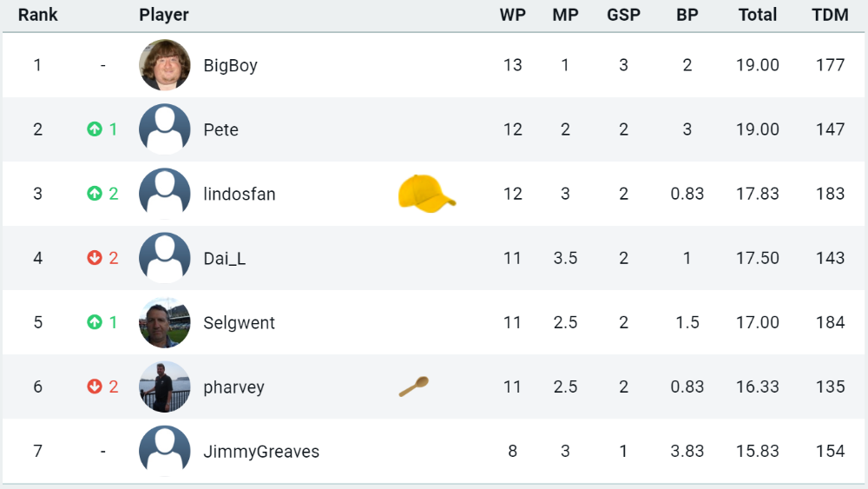Image resolution: width=868 pixels, height=489 pixels.
Task: Click BigBoy's profile avatar photo
Action: [164, 65]
